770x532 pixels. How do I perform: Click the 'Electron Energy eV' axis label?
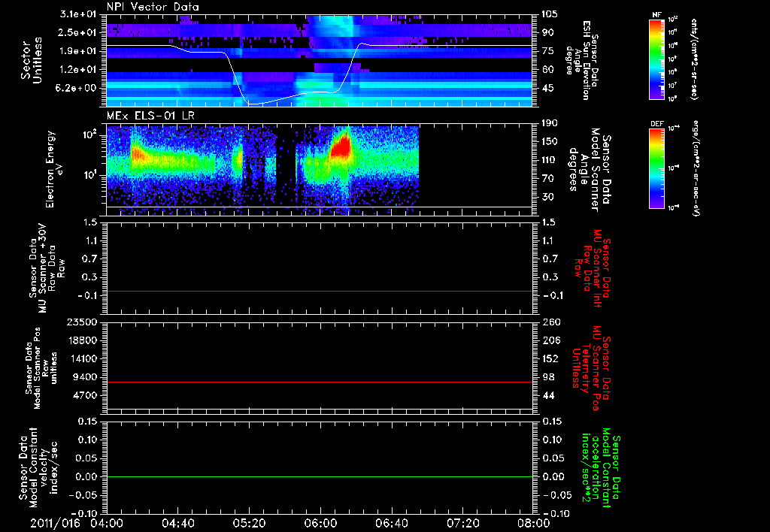pos(54,169)
